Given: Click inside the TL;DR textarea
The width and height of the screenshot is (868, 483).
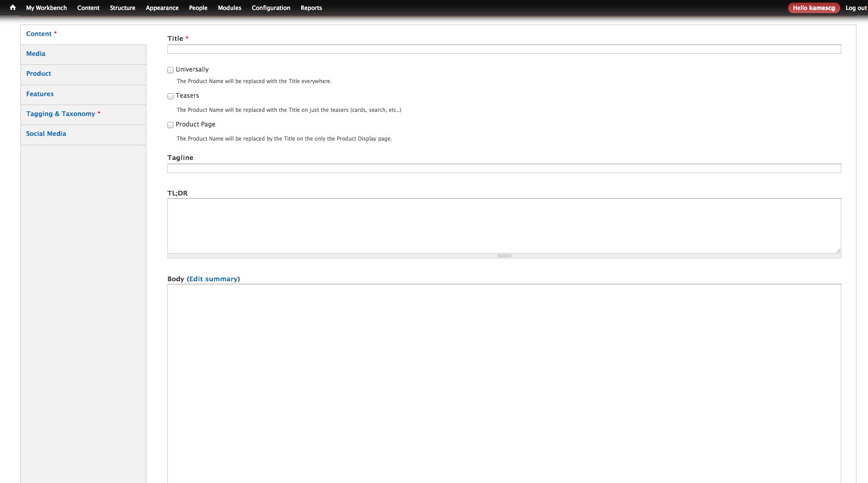Looking at the screenshot, I should (504, 226).
